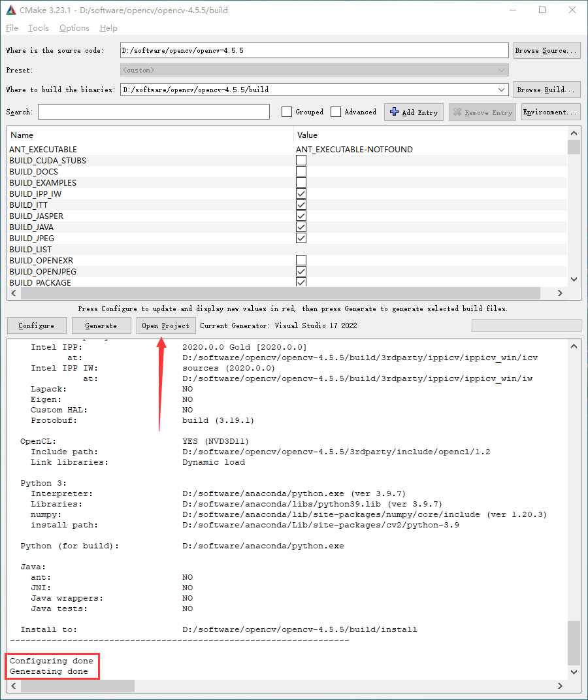Click 'Configuring done' log line
Screen dimensions: 588x700
coord(52,661)
